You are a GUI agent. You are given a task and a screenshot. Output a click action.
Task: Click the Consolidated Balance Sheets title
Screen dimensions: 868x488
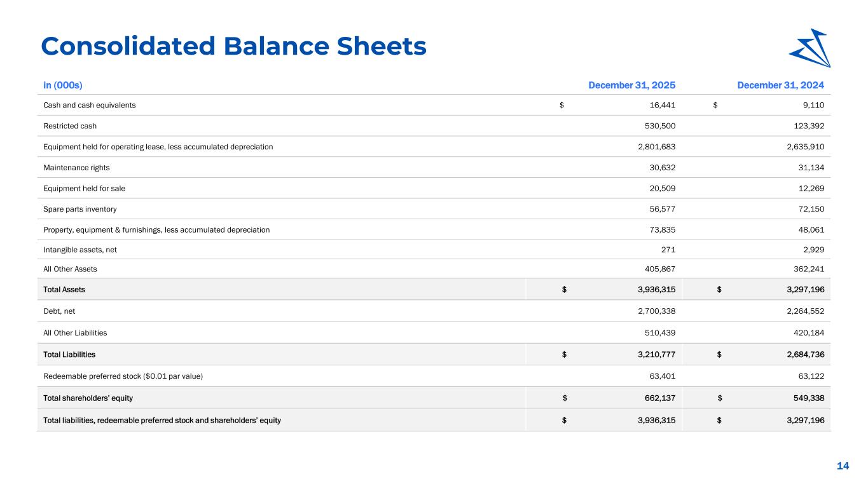point(233,46)
